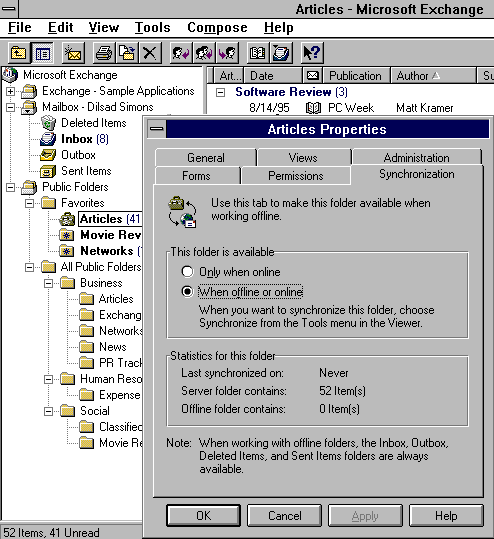Click the Deleted Items recycle bin icon
Viewport: 494px width, 539px height.
coord(48,123)
